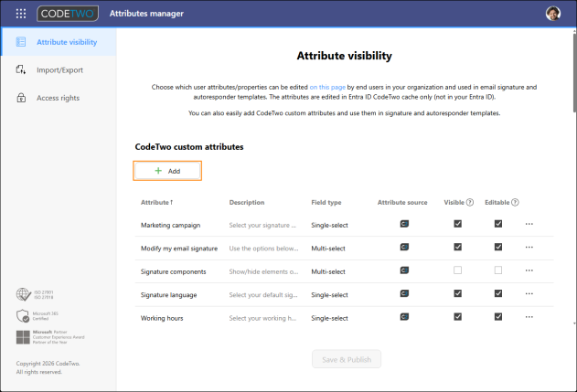Click the 'Select your signature ...' description
Viewport: 577px width, 392px height.
pyautogui.click(x=262, y=225)
